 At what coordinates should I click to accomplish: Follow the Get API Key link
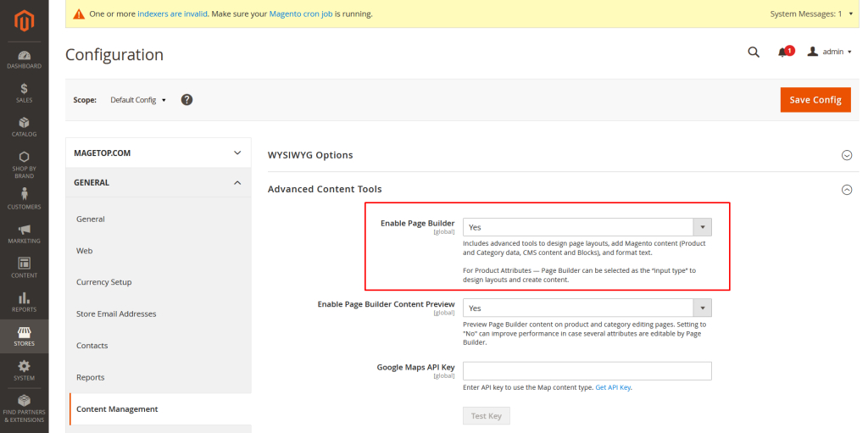coord(613,387)
